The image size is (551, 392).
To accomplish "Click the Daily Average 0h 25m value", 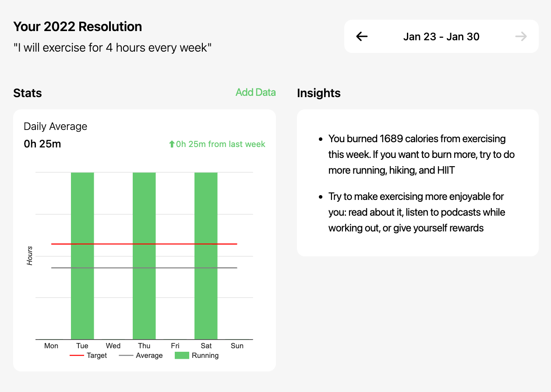I will pos(42,143).
